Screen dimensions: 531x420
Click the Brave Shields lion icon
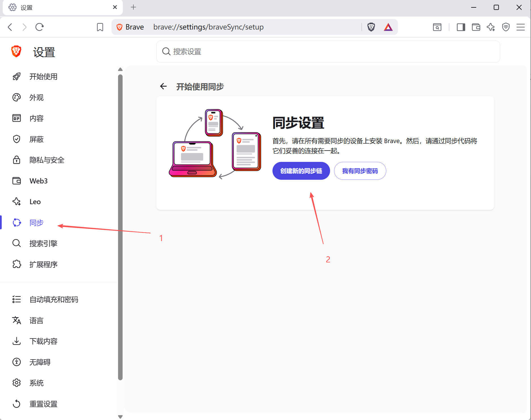(371, 27)
